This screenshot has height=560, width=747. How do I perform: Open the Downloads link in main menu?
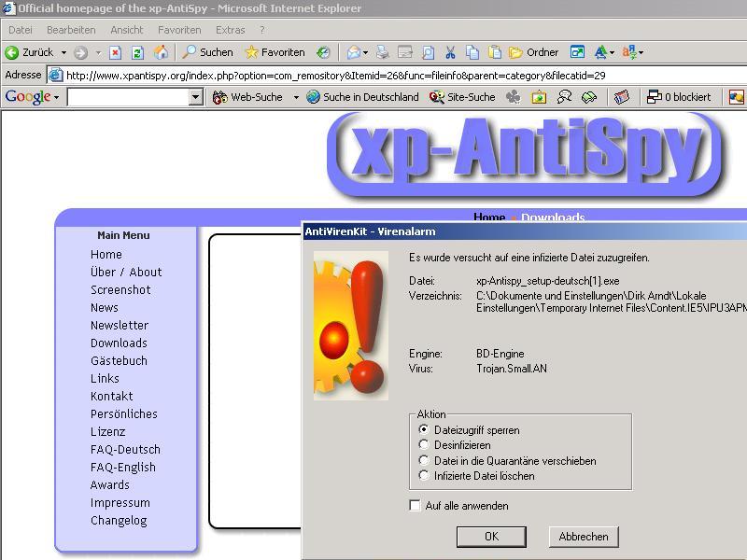coord(120,343)
